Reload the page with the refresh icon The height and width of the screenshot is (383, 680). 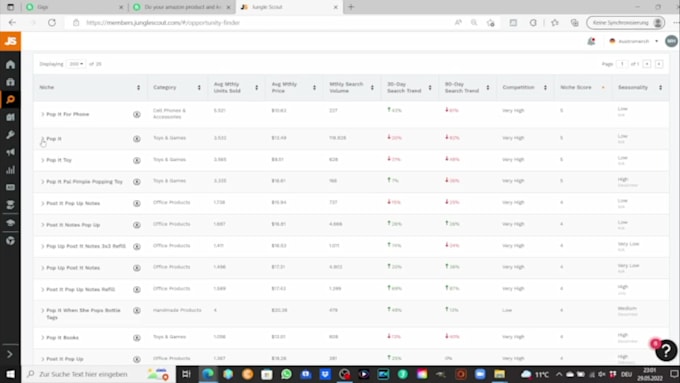point(52,23)
